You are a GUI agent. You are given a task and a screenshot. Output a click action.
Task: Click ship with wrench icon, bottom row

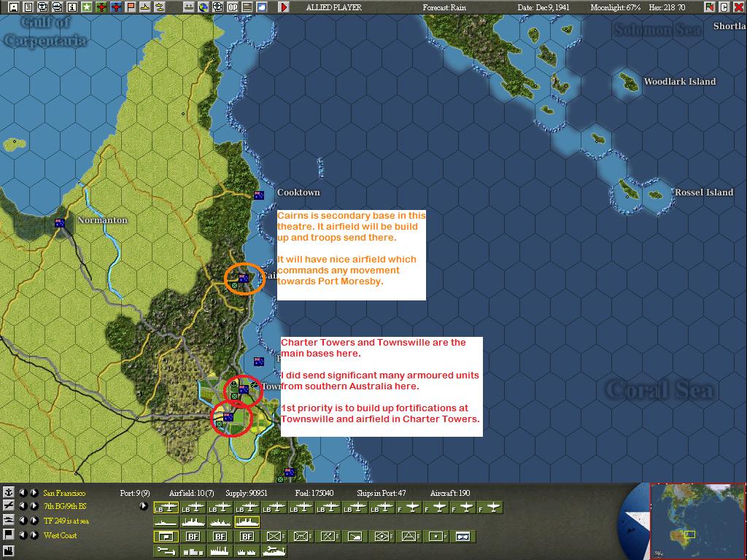point(274,551)
